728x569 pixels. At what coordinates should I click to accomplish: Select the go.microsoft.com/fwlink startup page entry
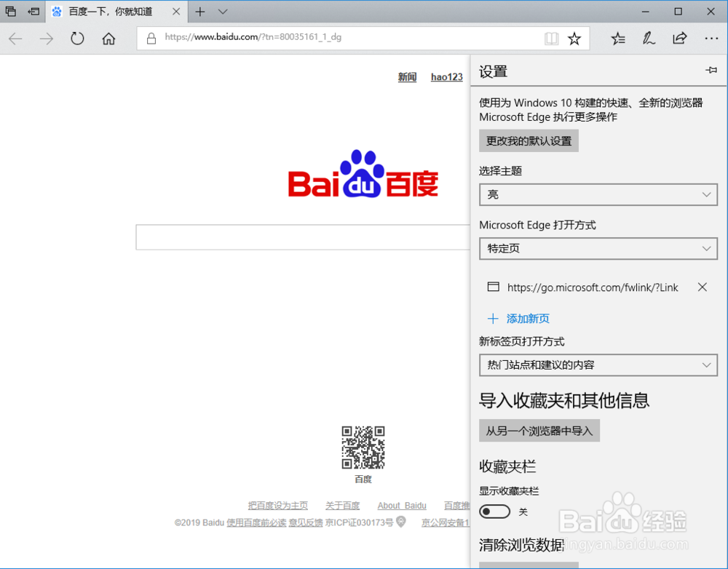(583, 287)
